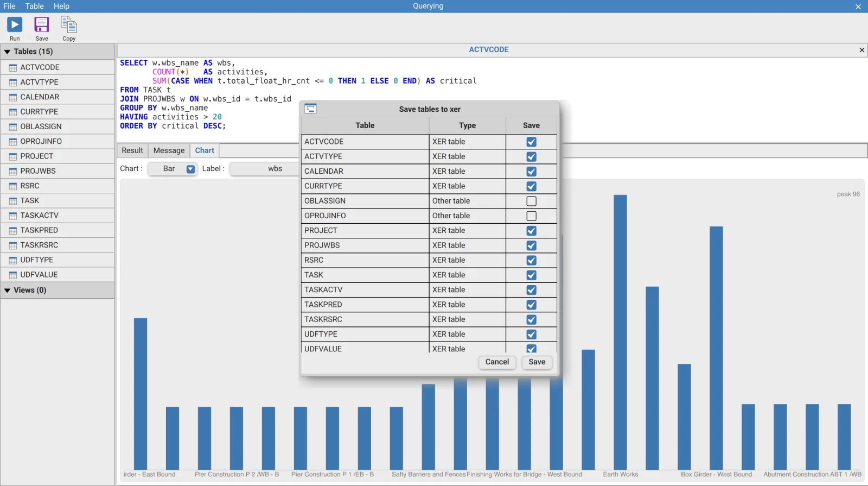Screen dimensions: 868x486
Task: Select TASKRSRC in the tables list
Action: click(58, 245)
